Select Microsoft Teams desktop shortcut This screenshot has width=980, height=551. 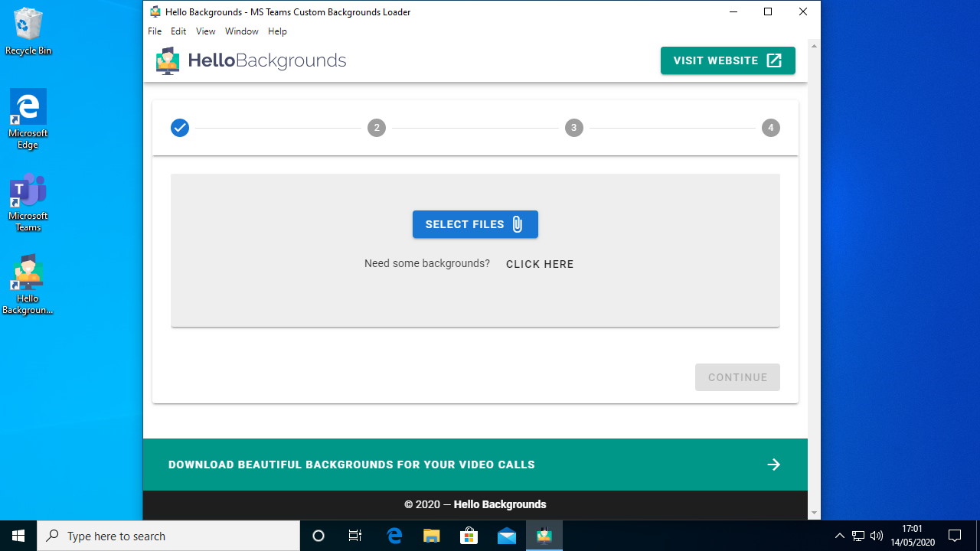(28, 202)
